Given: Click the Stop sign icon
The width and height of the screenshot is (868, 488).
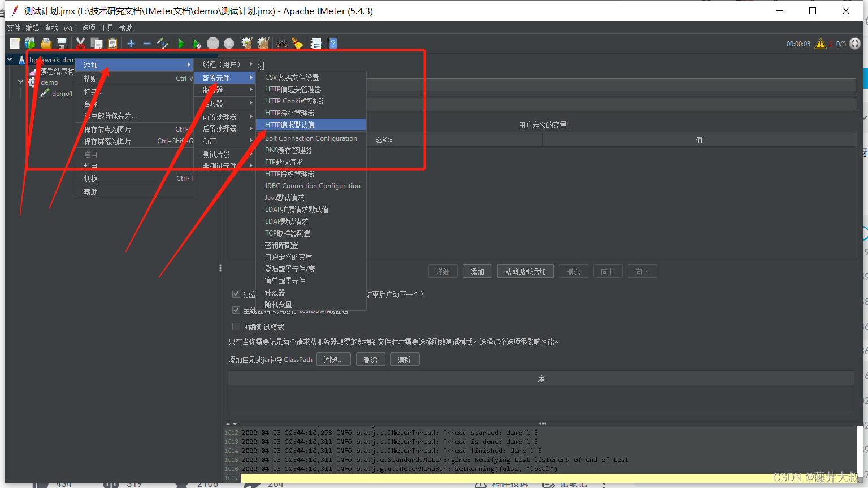Looking at the screenshot, I should [x=213, y=43].
